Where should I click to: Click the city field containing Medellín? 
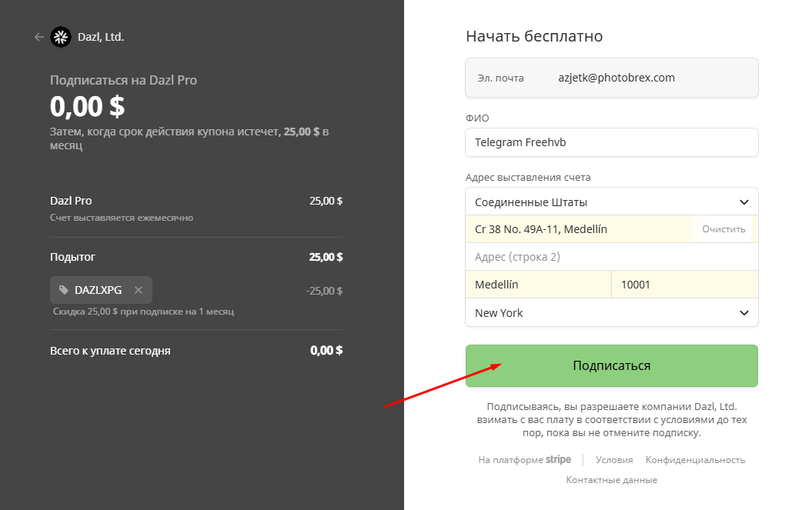538,285
